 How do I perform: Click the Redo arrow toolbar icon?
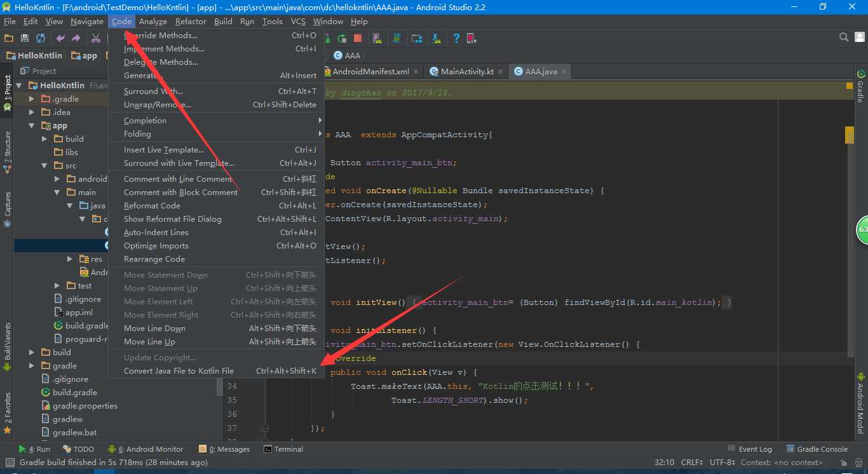click(76, 38)
